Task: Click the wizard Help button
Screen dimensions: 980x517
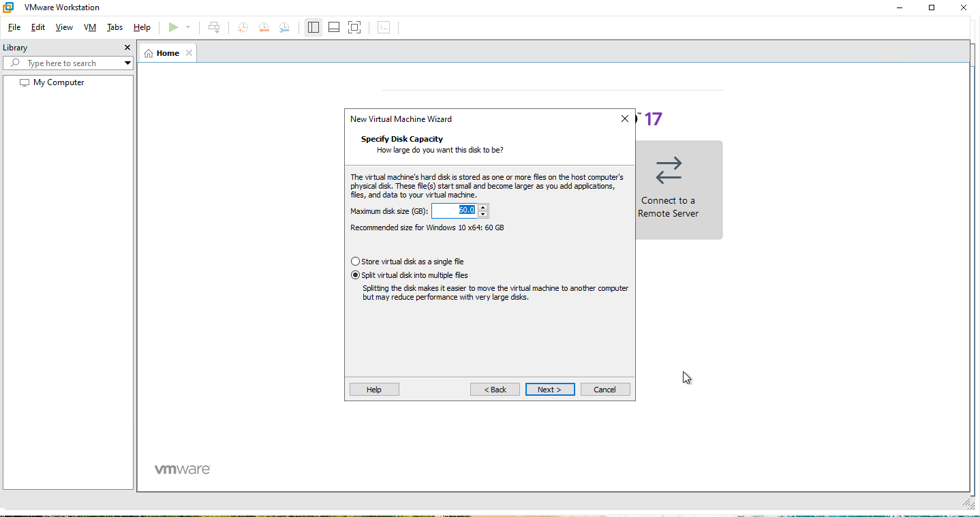Action: click(x=374, y=390)
